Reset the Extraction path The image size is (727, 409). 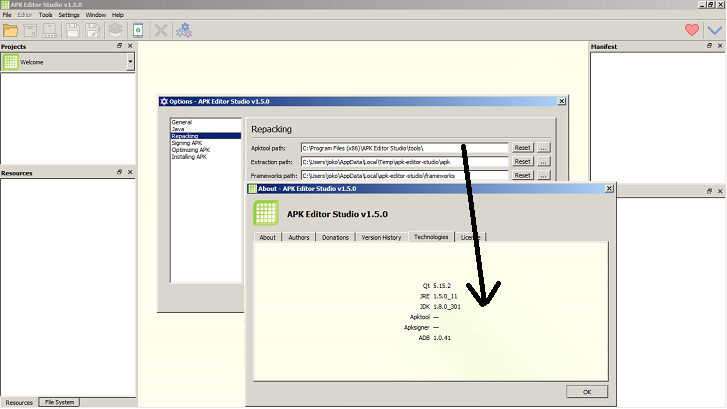click(522, 161)
